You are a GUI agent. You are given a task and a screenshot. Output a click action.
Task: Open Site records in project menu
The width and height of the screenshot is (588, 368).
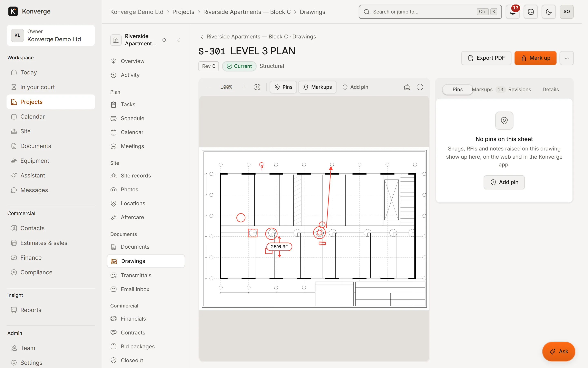point(146,175)
